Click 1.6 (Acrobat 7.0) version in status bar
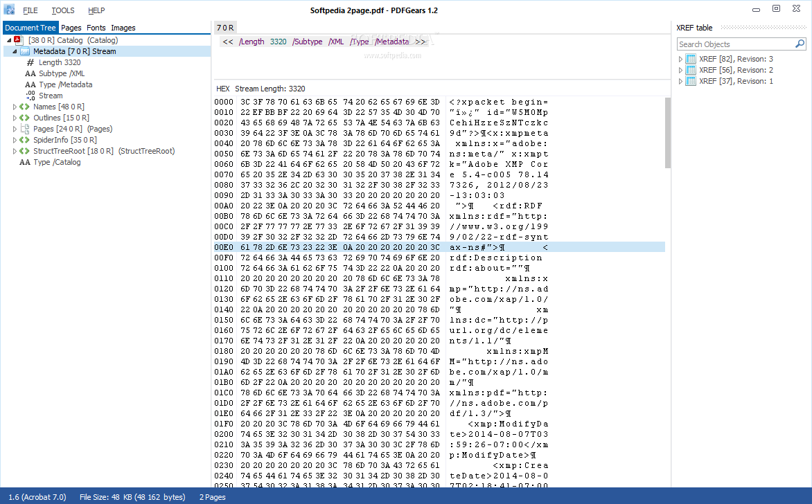The height and width of the screenshot is (504, 812). click(x=37, y=497)
